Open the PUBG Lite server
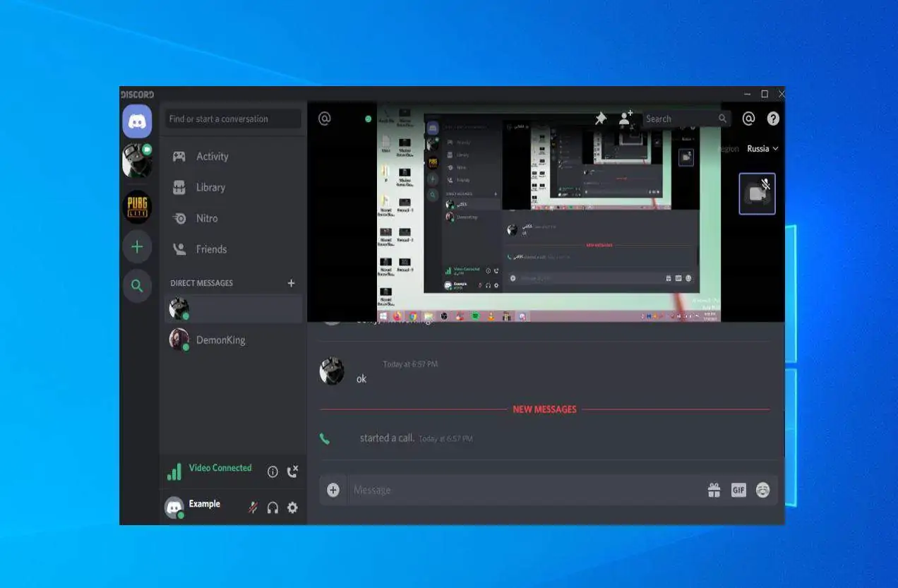Viewport: 898px width, 588px height. point(138,207)
